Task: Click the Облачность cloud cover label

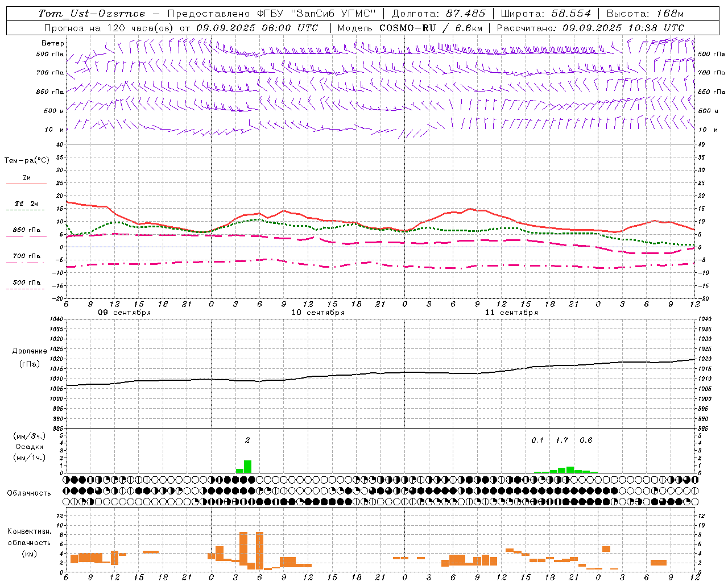Action: click(x=29, y=493)
